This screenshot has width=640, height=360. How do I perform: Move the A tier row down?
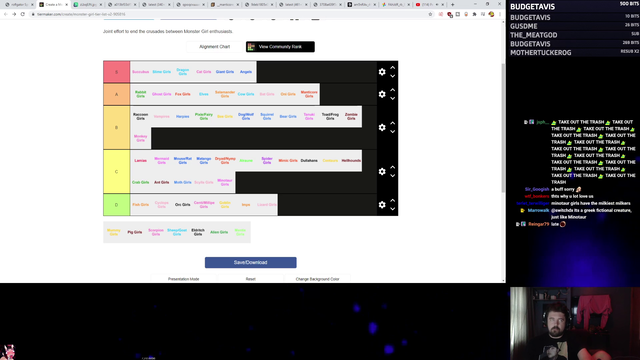pyautogui.click(x=393, y=98)
